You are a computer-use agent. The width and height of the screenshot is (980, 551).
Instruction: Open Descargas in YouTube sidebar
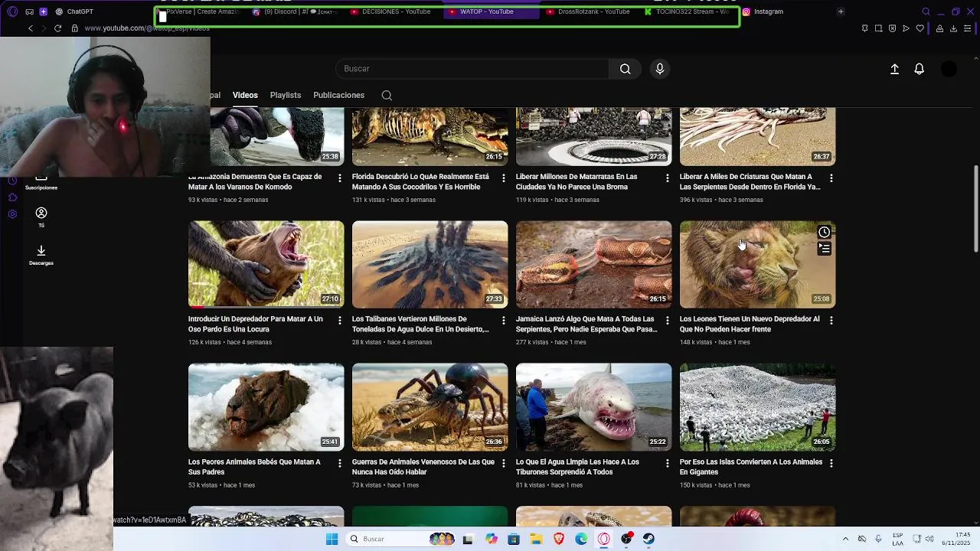coord(41,256)
